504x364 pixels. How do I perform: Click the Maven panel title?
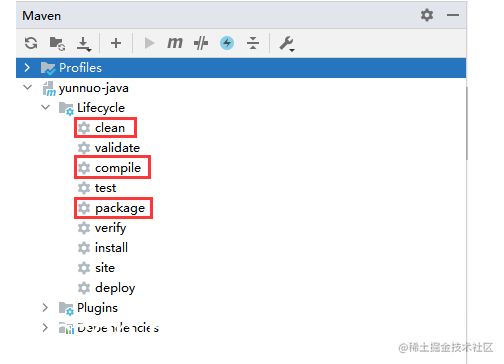pyautogui.click(x=42, y=16)
